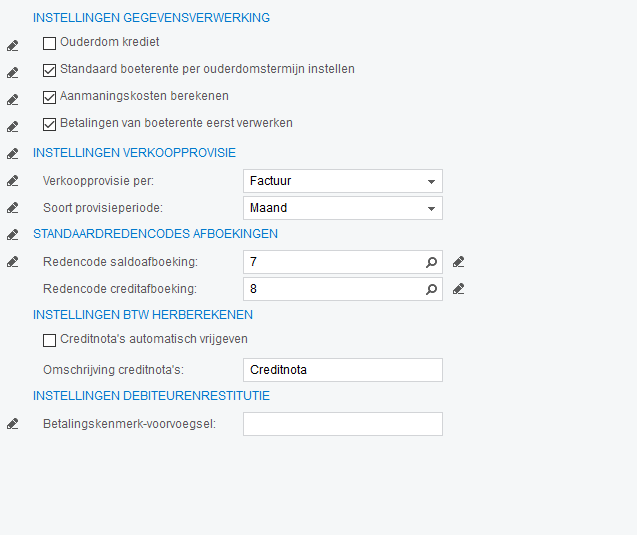Enable the Ouderdom krediet checkbox
Viewport: 637px width, 535px height.
50,43
